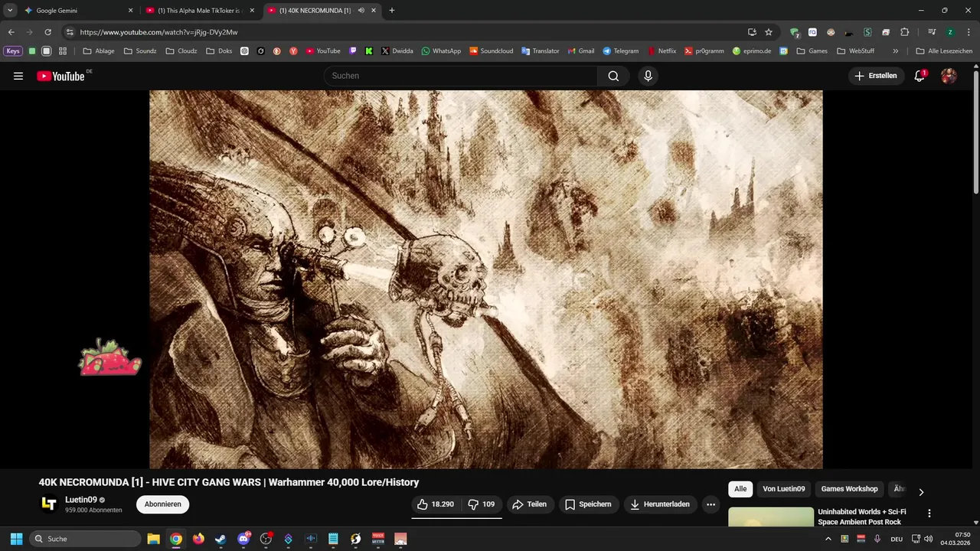This screenshot has width=980, height=551.
Task: Go back to previous page
Action: tap(11, 32)
